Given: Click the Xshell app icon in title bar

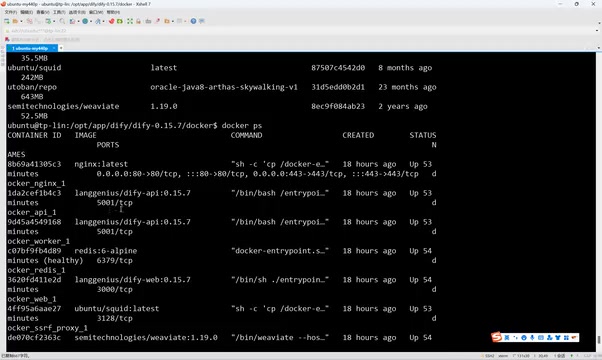Looking at the screenshot, I should [x=3, y=4].
